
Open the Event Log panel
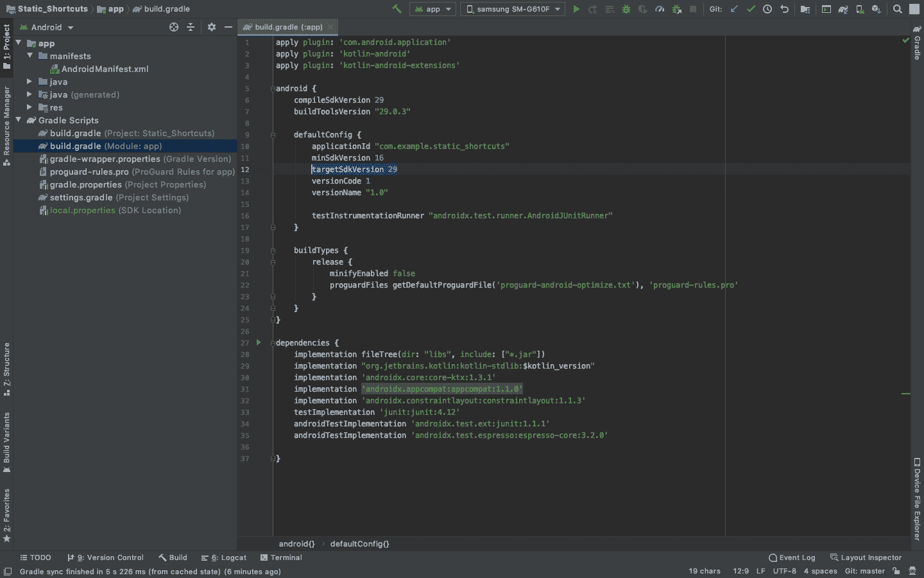(792, 557)
